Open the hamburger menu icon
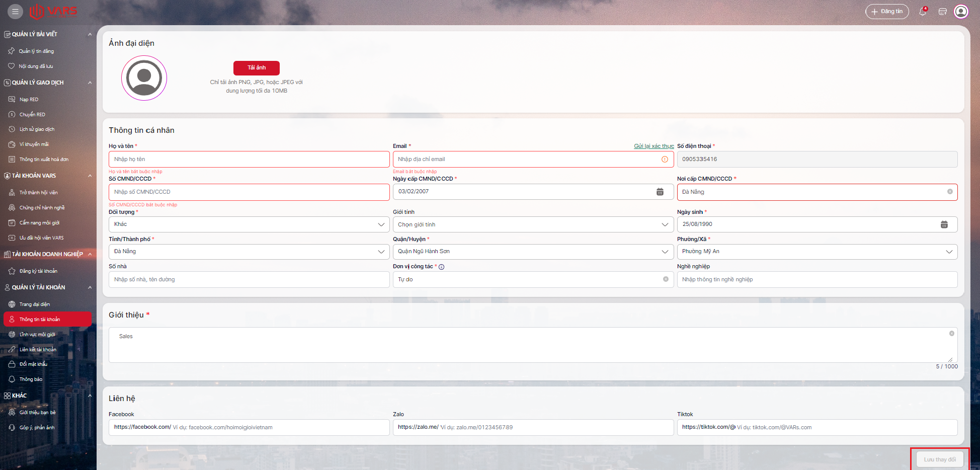Screen dimensions: 980x470 (15, 11)
